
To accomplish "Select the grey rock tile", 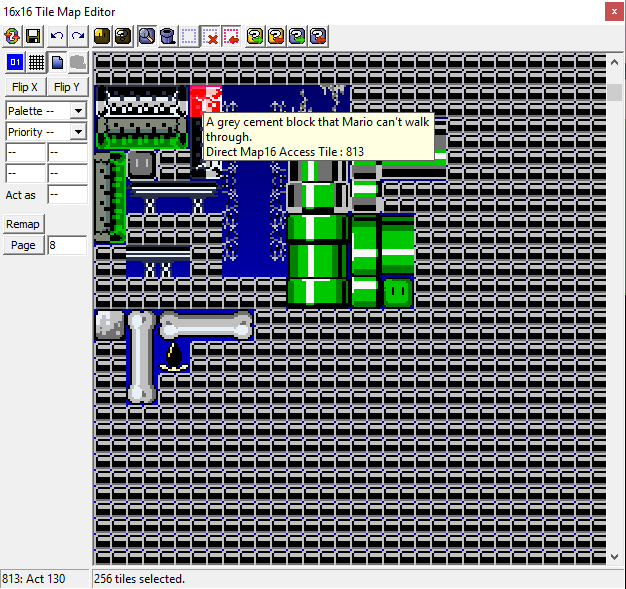I will (x=111, y=324).
